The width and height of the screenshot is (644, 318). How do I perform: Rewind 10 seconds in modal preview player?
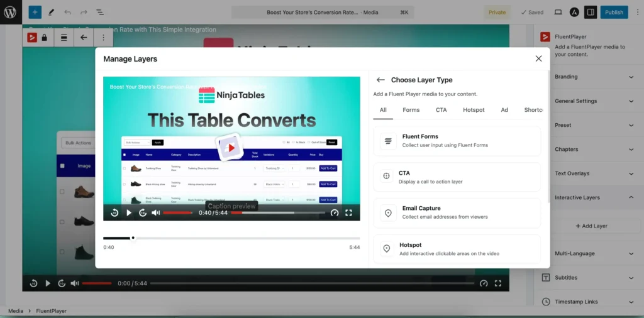coord(114,212)
